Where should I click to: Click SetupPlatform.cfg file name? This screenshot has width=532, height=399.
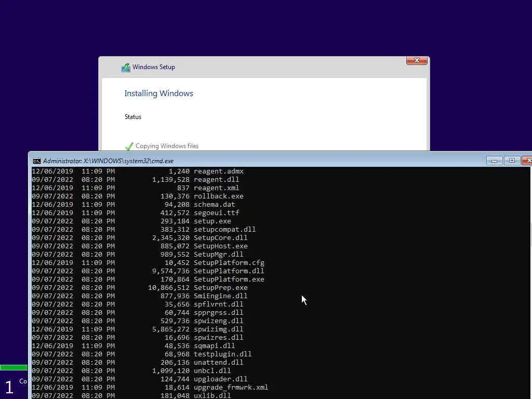[x=229, y=262]
